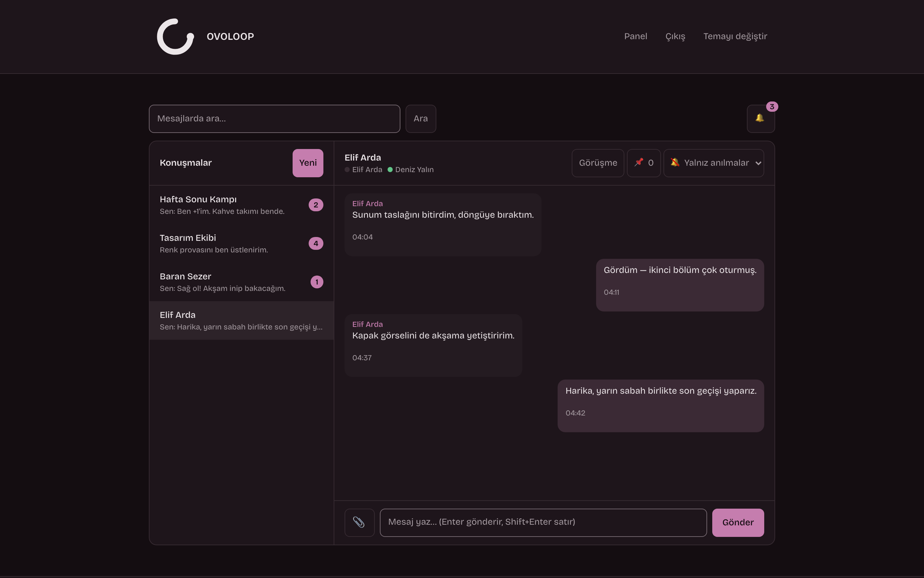Open pinned messages pin button
Screen dimensions: 924x578
(x=643, y=163)
